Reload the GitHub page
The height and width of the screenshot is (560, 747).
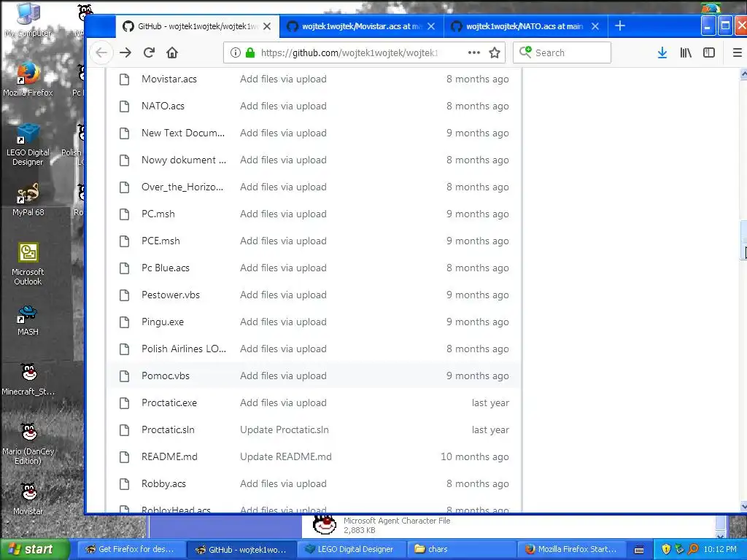(x=149, y=52)
